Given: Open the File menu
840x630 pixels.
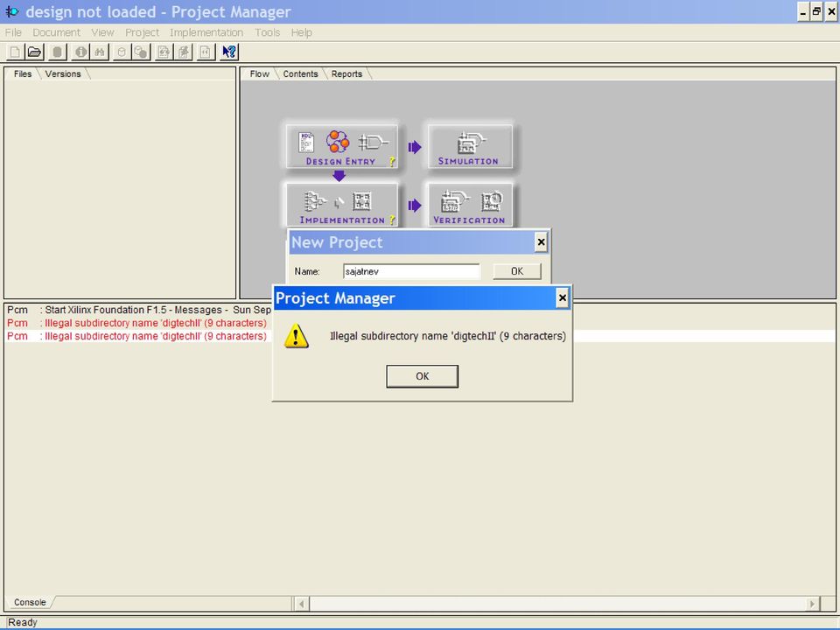Looking at the screenshot, I should click(x=13, y=32).
